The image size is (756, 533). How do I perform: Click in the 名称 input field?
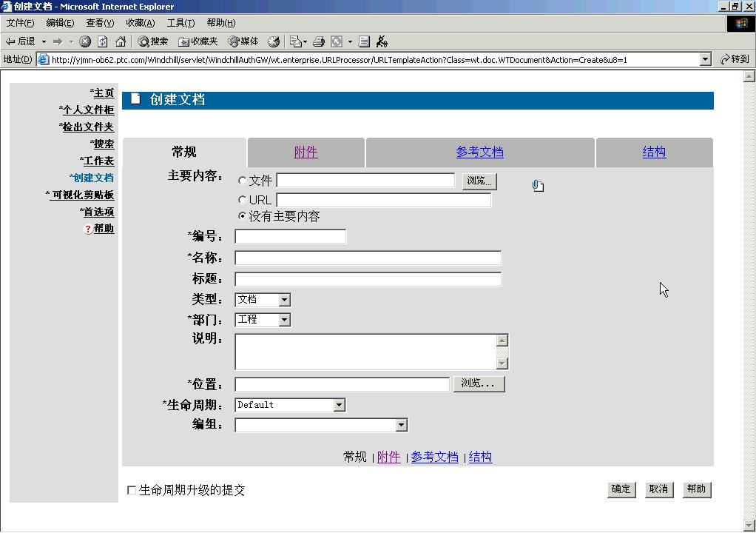(x=368, y=258)
